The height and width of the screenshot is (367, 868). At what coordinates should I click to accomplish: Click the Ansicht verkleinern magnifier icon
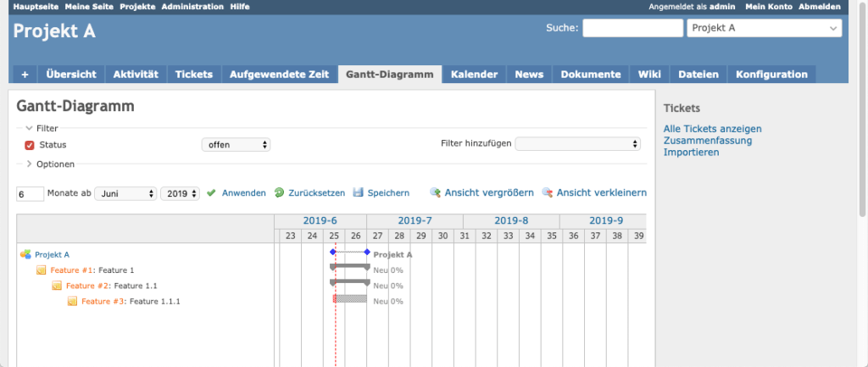547,193
